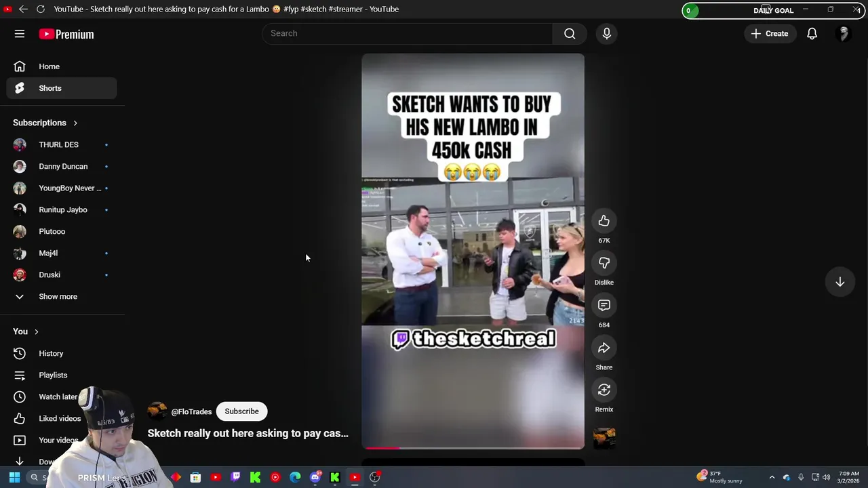Open Maj4l channel
The image size is (868, 488).
[62, 253]
